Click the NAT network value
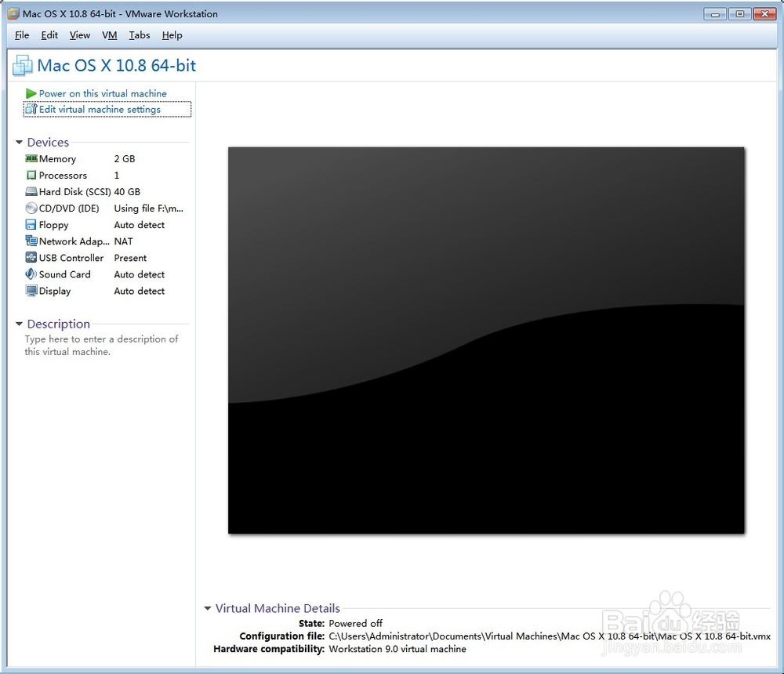The width and height of the screenshot is (784, 674). 124,241
